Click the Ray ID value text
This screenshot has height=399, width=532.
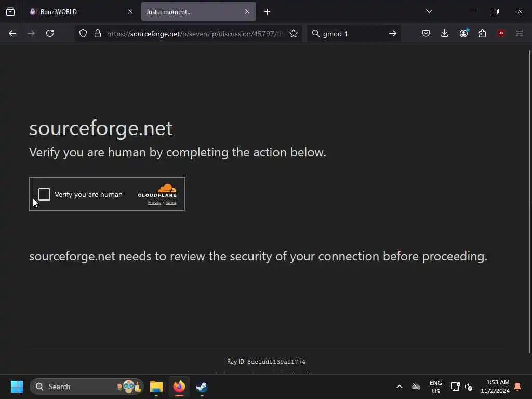pos(276,362)
